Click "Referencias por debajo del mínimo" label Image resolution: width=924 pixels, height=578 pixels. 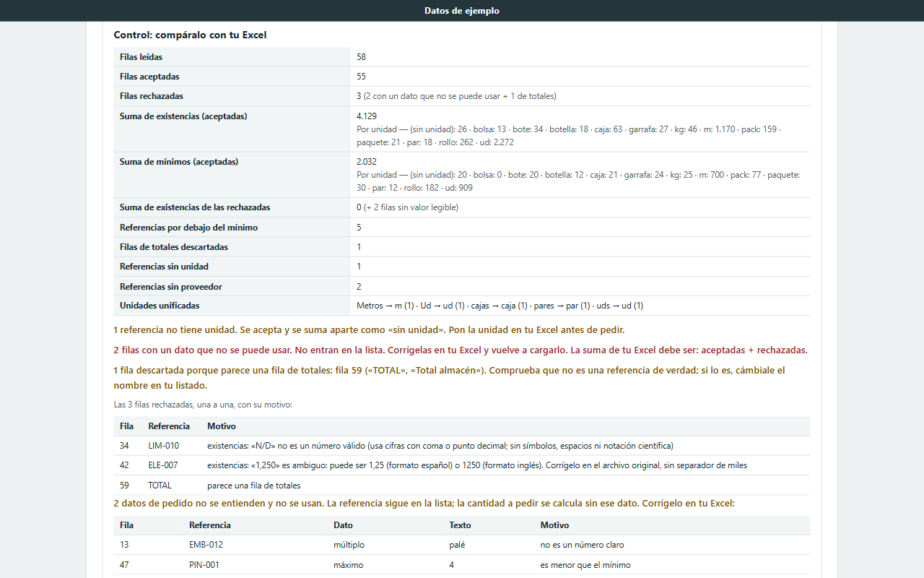[x=188, y=228]
